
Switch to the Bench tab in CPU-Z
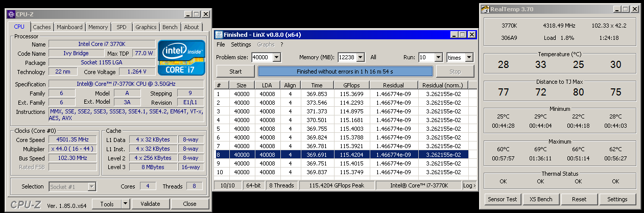[x=170, y=27]
